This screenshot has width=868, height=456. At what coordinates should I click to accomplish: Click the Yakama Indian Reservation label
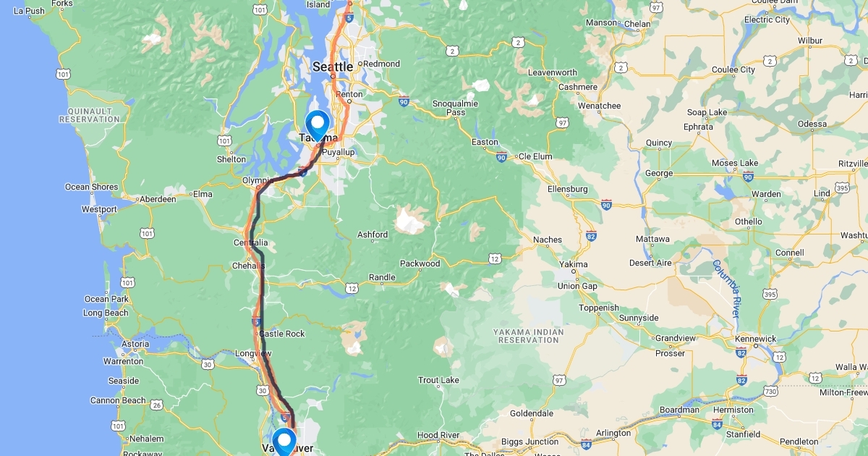coord(527,336)
